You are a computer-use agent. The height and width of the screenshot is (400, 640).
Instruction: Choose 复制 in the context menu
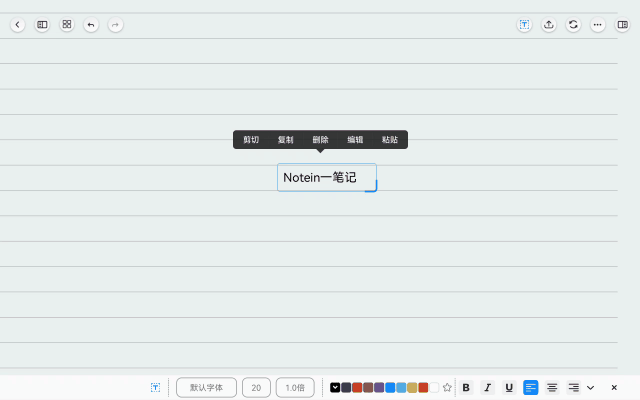pos(286,140)
